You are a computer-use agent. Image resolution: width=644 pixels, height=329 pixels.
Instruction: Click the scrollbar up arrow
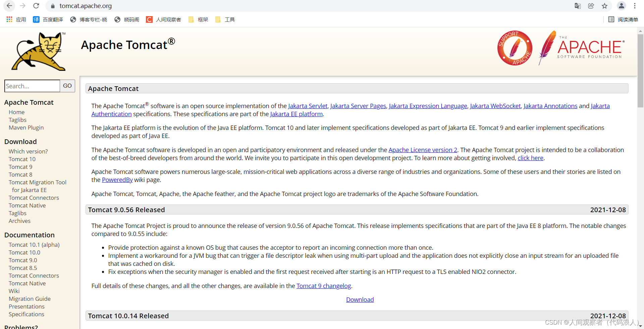click(640, 31)
